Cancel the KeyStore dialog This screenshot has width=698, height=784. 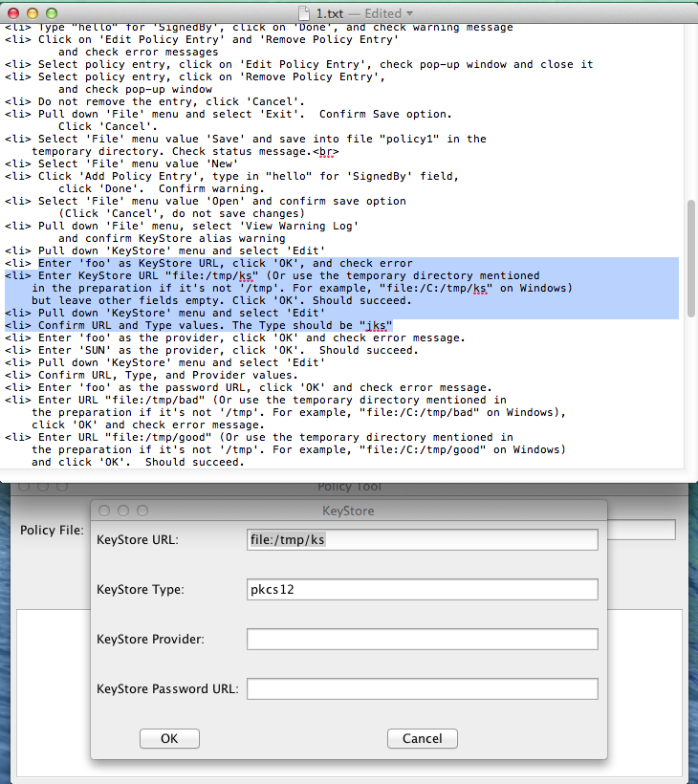(x=422, y=738)
